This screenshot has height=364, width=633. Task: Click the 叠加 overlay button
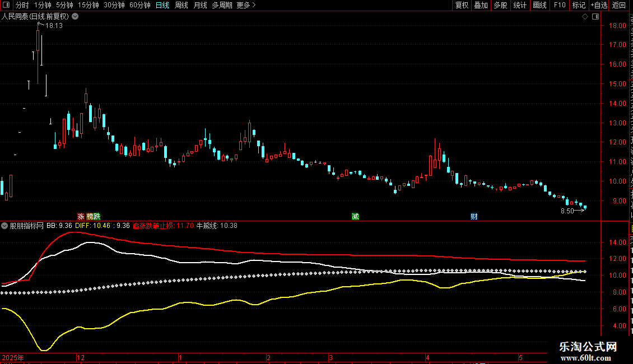481,5
